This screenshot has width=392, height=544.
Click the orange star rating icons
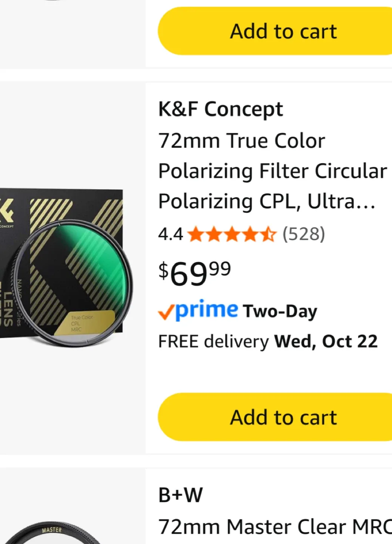coord(232,234)
